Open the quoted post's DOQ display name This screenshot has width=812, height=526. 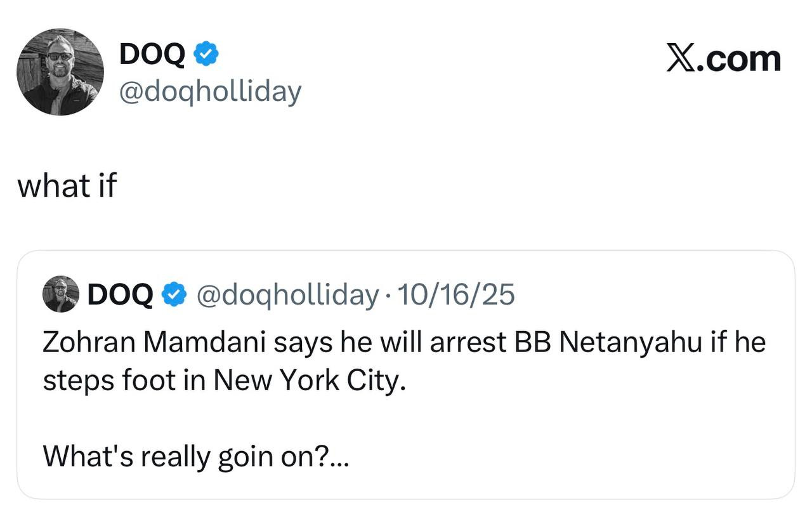(120, 294)
